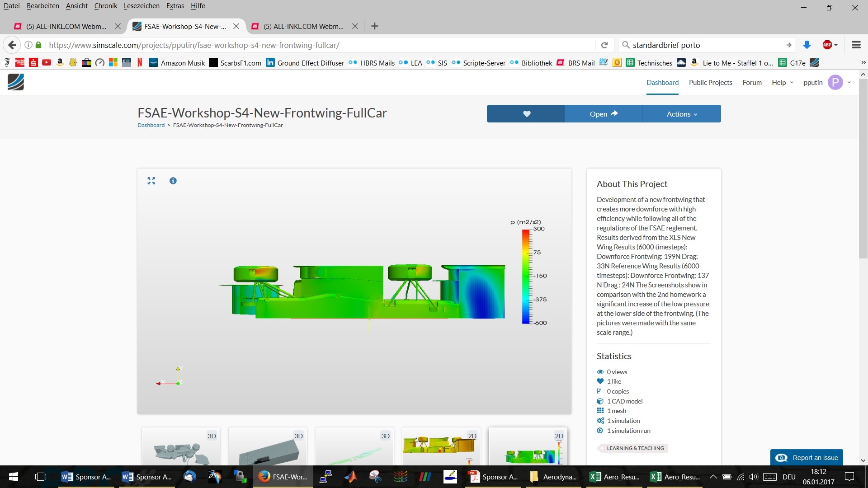This screenshot has width=868, height=488.
Task: Open the Firefox hamburger menu icon
Action: click(856, 45)
